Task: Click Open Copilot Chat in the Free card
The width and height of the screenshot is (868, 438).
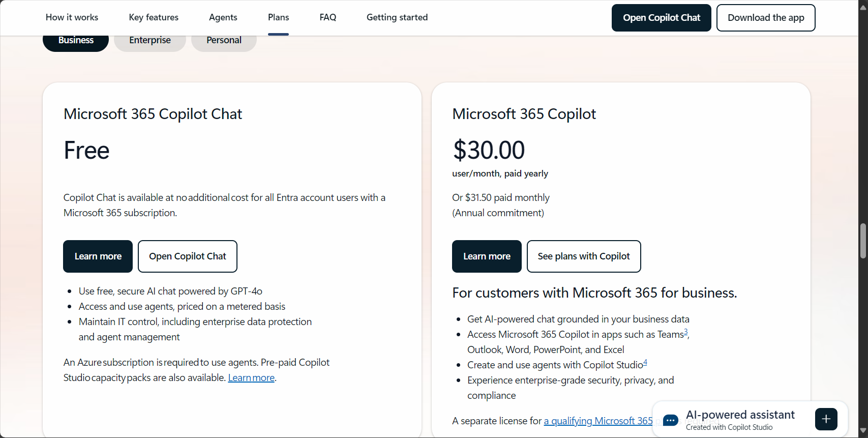Action: click(188, 256)
